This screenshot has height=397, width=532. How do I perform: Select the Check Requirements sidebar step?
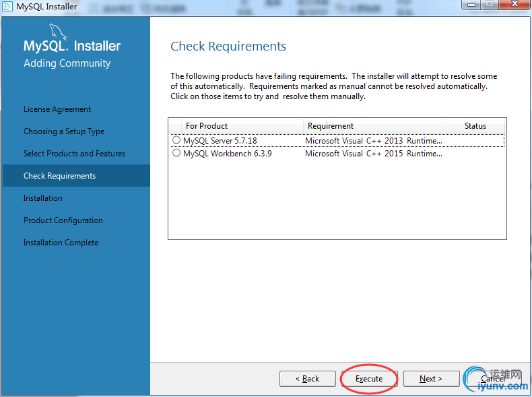click(x=76, y=175)
